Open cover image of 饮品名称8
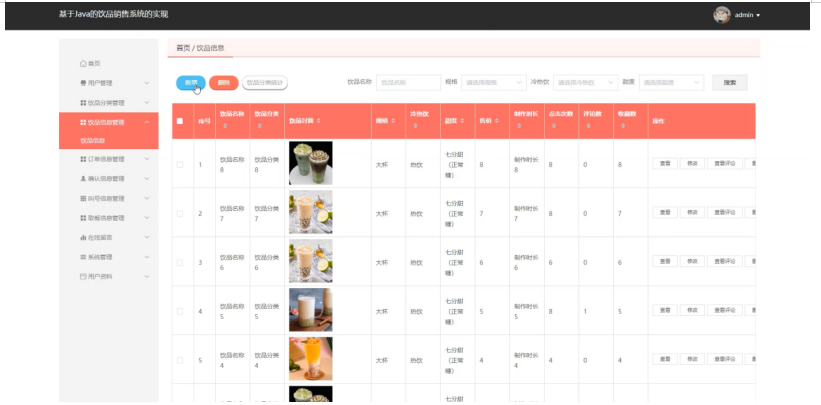The width and height of the screenshot is (821, 405). click(x=310, y=163)
